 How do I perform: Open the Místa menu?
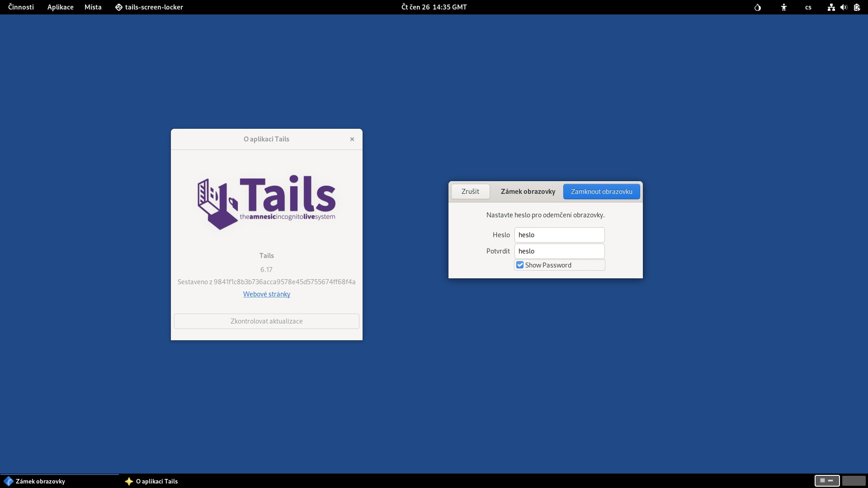pyautogui.click(x=93, y=7)
